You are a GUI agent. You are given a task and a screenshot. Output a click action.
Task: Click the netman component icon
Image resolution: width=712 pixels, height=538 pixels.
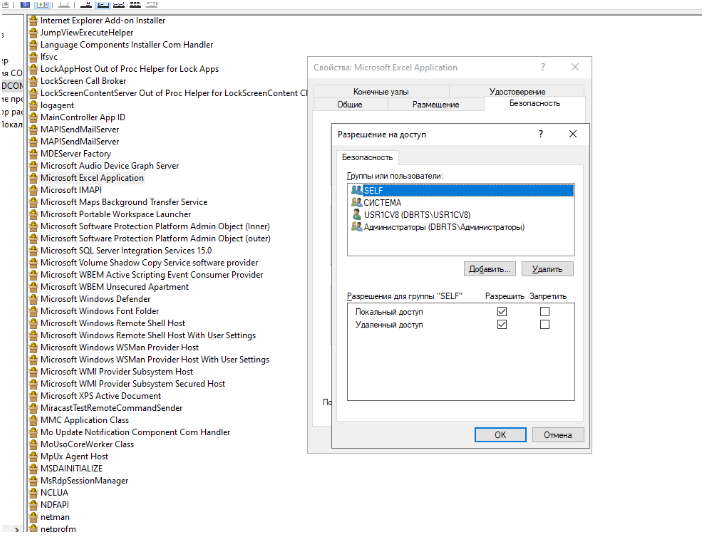tap(33, 517)
